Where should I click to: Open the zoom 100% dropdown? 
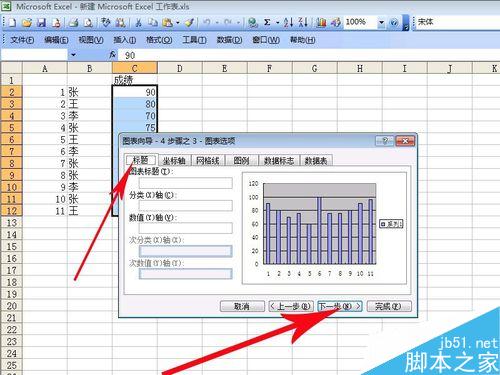point(381,23)
